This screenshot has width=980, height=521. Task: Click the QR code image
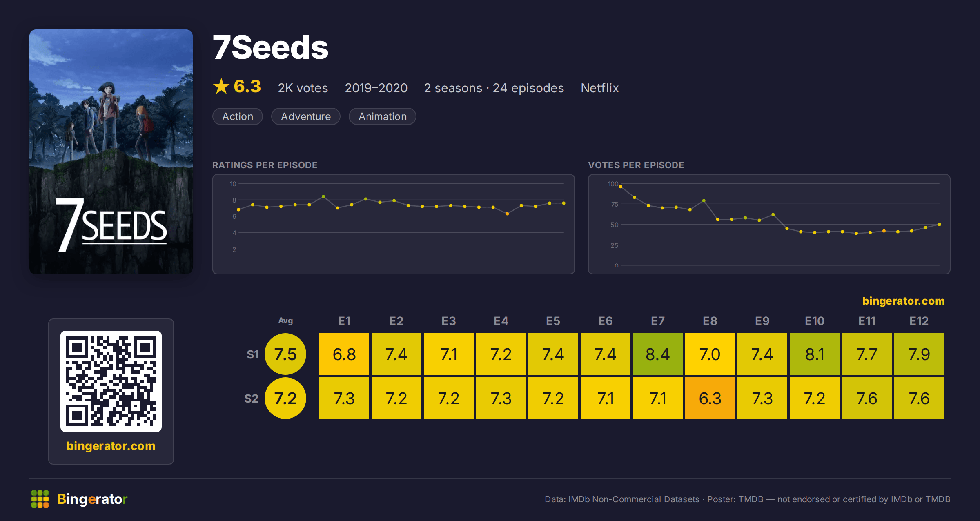click(x=111, y=381)
